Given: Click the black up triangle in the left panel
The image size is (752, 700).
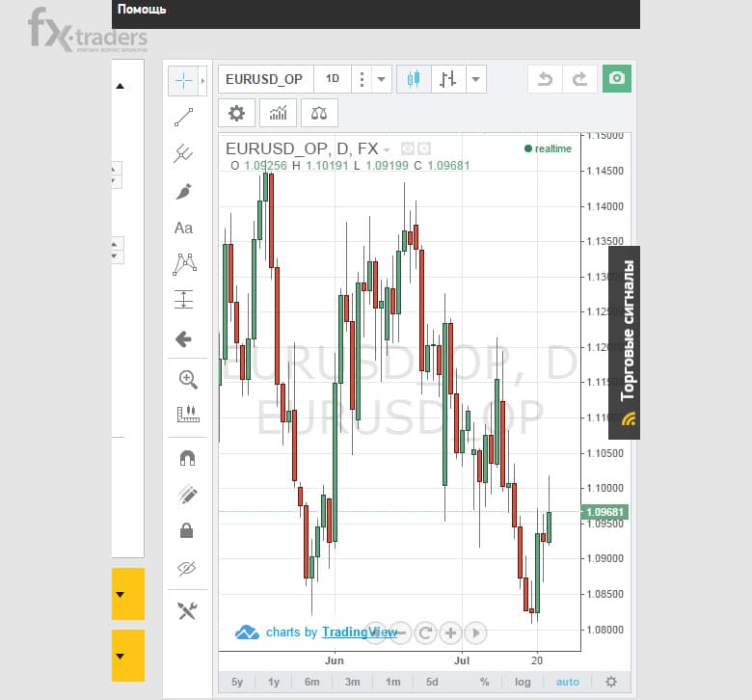Looking at the screenshot, I should click(120, 87).
